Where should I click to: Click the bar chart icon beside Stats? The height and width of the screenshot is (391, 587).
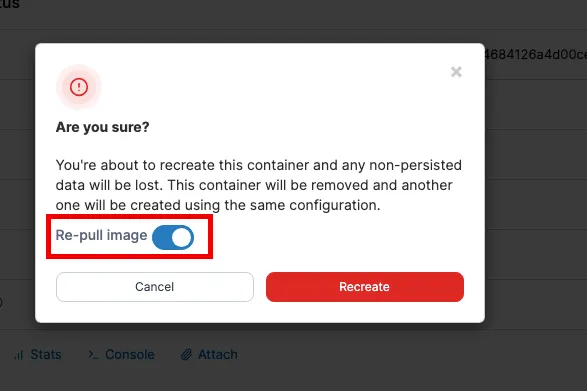[x=19, y=355]
